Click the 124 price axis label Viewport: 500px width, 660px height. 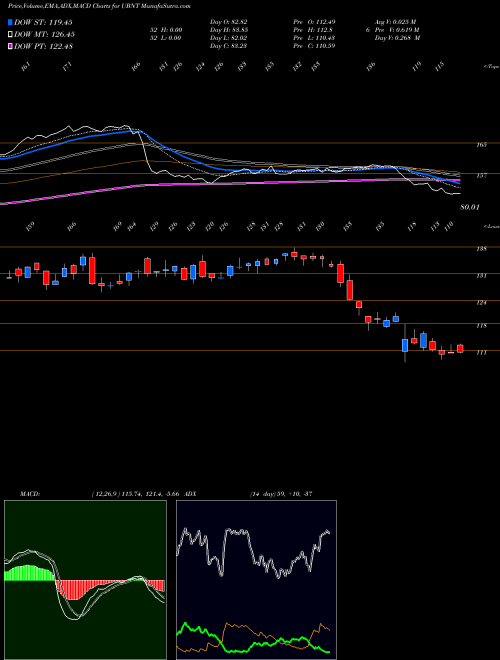(481, 303)
